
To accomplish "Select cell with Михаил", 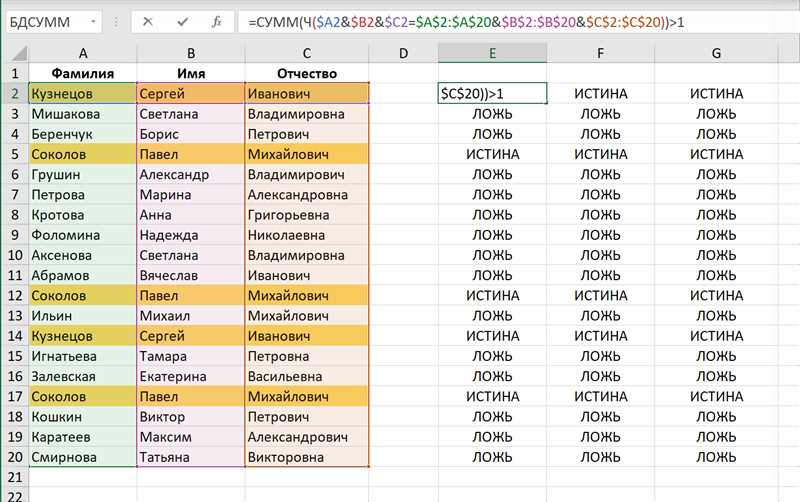I will coord(191,316).
